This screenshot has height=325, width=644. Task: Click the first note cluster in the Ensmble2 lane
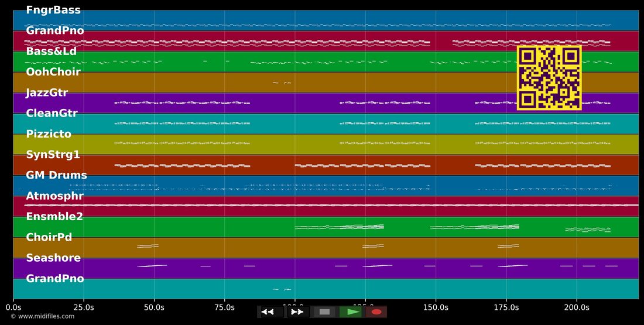click(x=339, y=227)
